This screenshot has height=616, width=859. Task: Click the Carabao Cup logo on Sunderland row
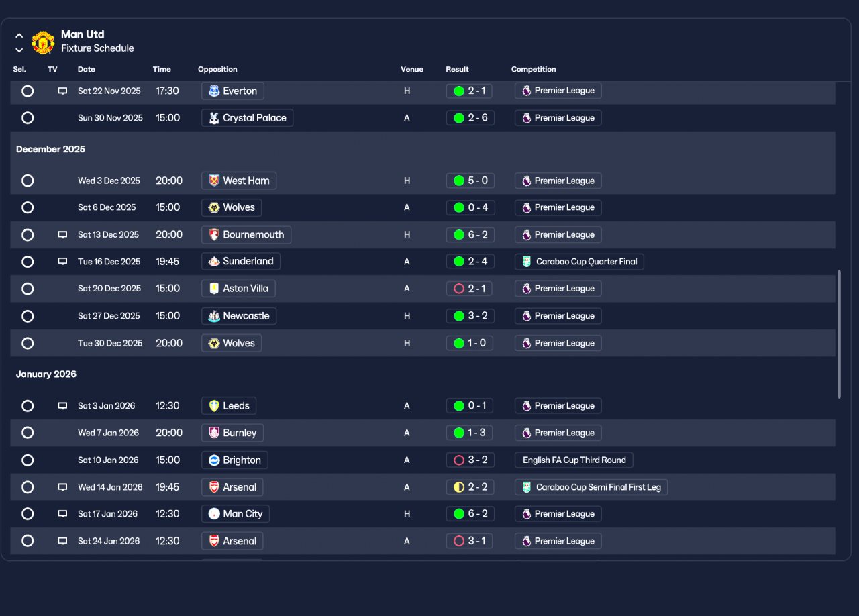pos(527,262)
